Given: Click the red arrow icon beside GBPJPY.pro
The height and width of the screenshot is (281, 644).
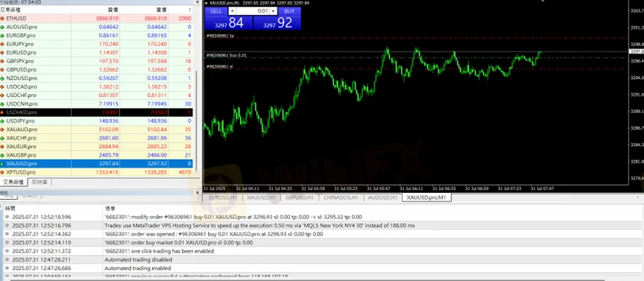Looking at the screenshot, I should [x=2, y=61].
